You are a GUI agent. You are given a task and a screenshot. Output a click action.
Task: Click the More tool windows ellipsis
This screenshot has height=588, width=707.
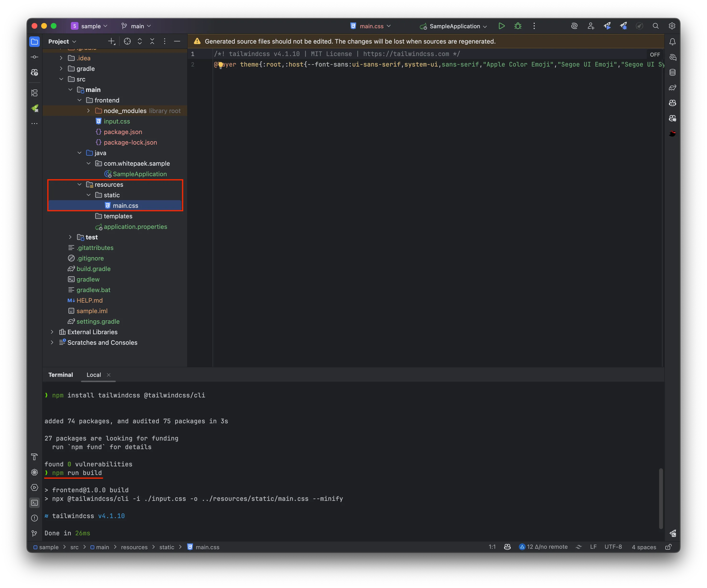pyautogui.click(x=34, y=124)
